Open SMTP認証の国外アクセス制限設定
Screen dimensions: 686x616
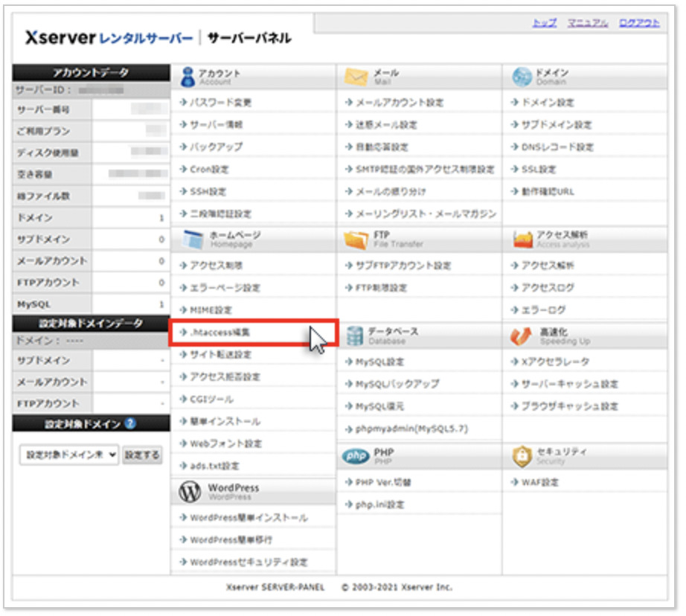click(x=425, y=170)
